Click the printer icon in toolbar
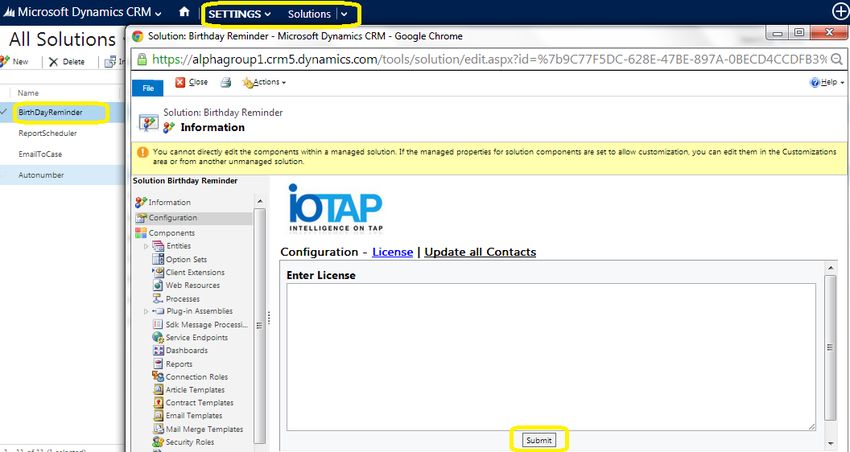 (x=226, y=82)
